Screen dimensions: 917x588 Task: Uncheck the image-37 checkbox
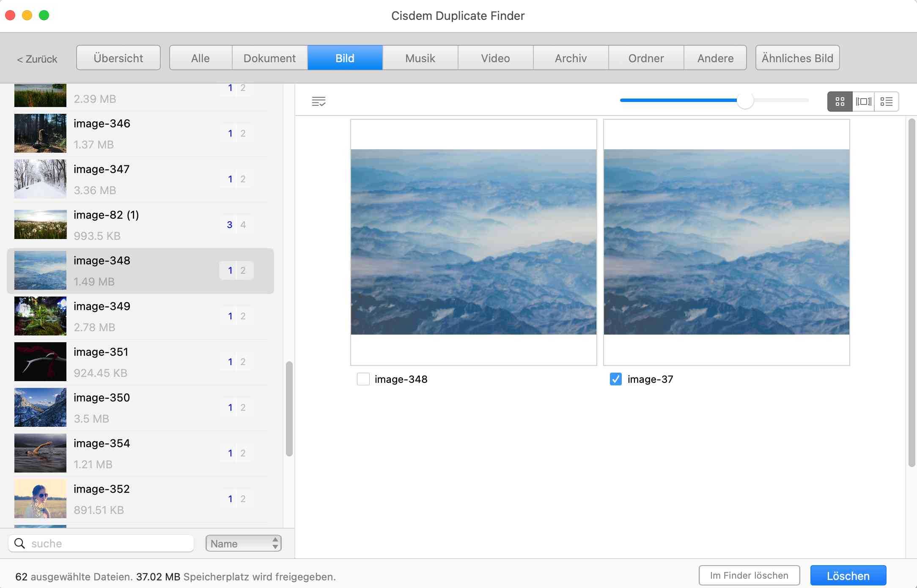tap(616, 379)
